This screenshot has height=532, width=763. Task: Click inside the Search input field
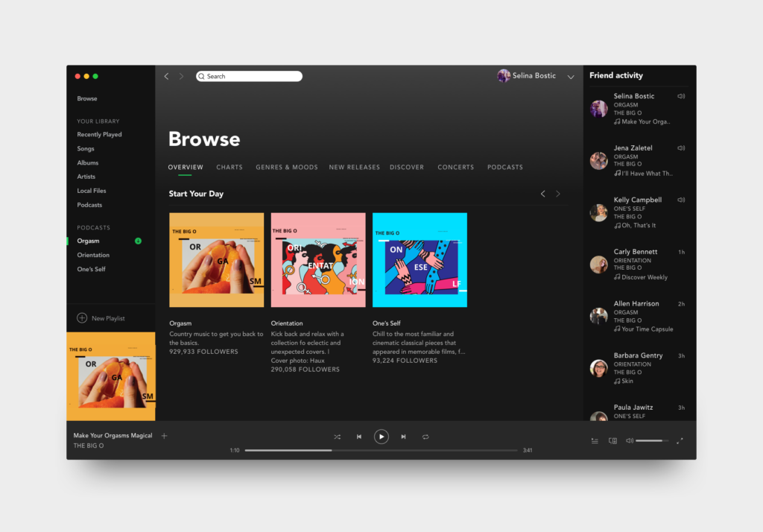pos(249,77)
